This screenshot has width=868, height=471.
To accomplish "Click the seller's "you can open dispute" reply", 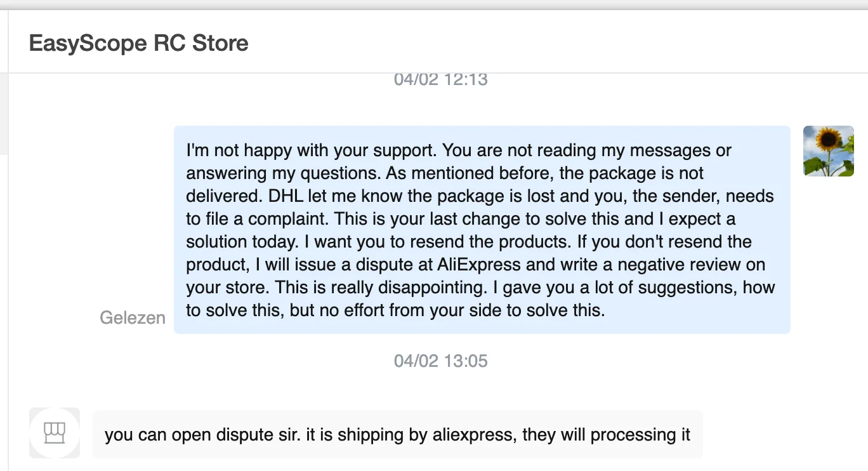I will coord(397,435).
